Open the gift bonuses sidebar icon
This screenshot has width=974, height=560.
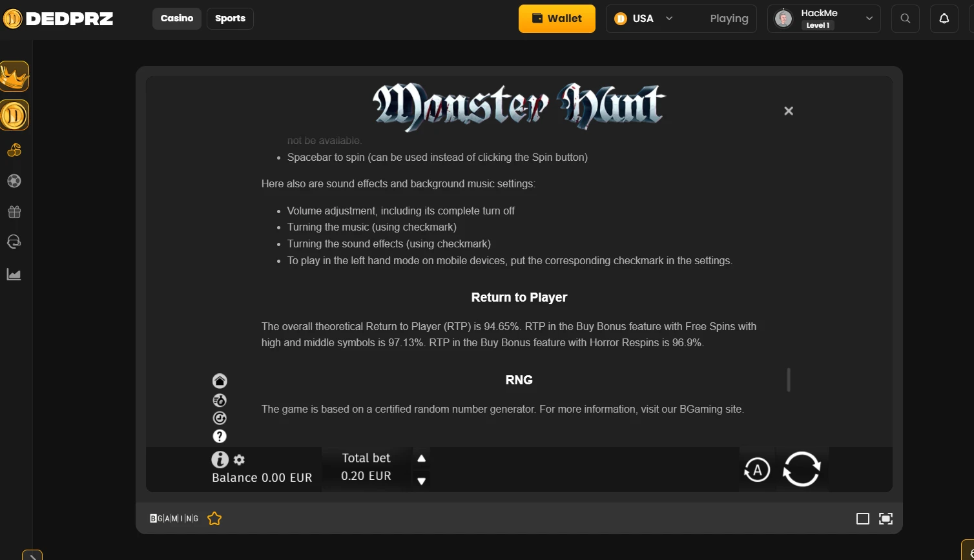(14, 211)
